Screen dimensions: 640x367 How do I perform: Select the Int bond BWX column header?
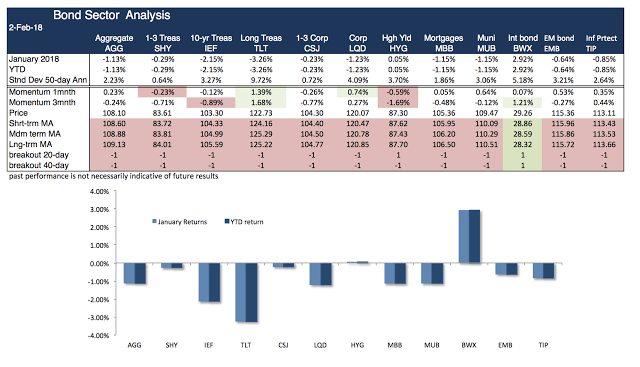(x=523, y=43)
